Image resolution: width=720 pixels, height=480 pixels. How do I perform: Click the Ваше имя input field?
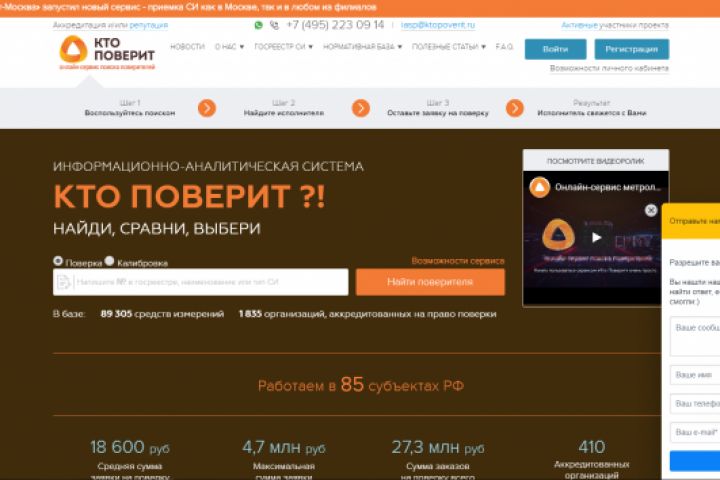[695, 375]
